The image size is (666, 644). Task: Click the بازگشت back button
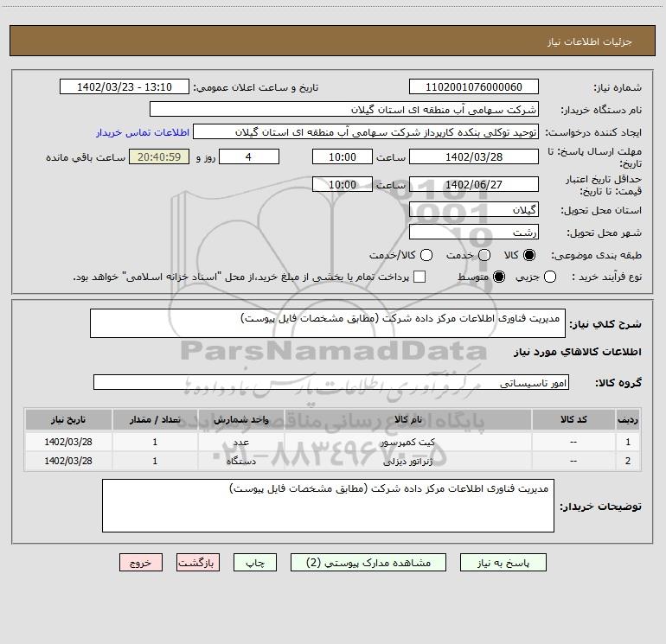click(198, 563)
